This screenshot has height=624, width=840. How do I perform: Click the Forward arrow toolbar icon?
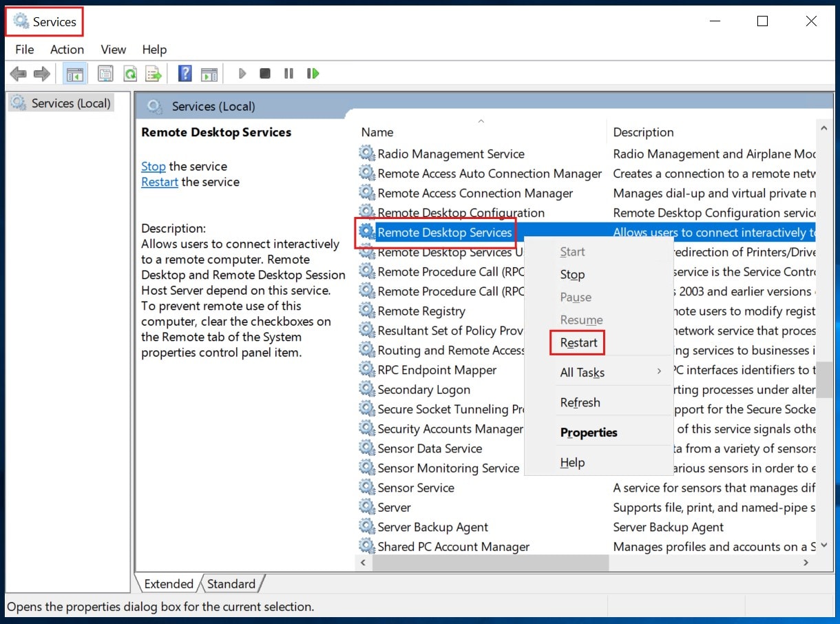[x=41, y=74]
